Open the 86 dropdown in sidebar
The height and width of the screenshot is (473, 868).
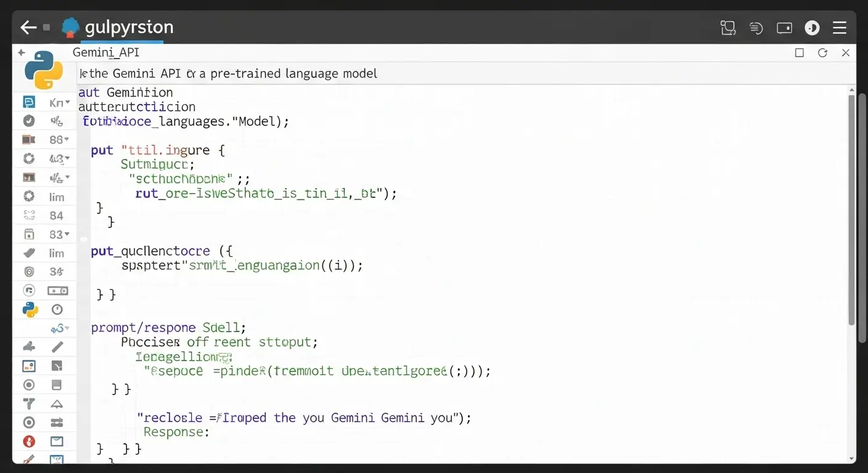(x=59, y=140)
